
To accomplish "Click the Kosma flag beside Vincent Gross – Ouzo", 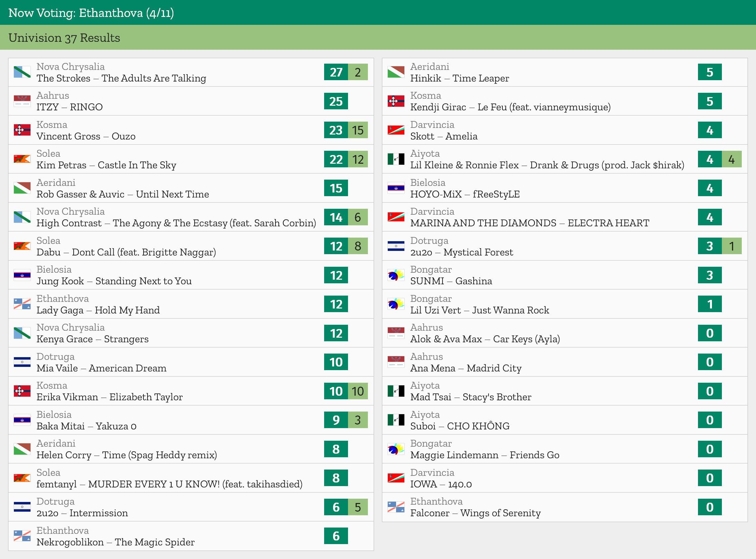I will pos(22,130).
